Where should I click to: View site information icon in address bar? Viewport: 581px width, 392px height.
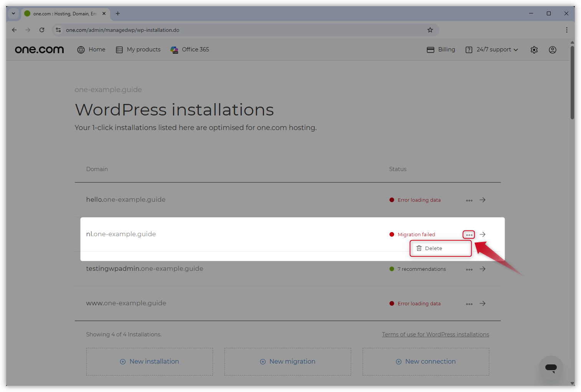coord(58,30)
